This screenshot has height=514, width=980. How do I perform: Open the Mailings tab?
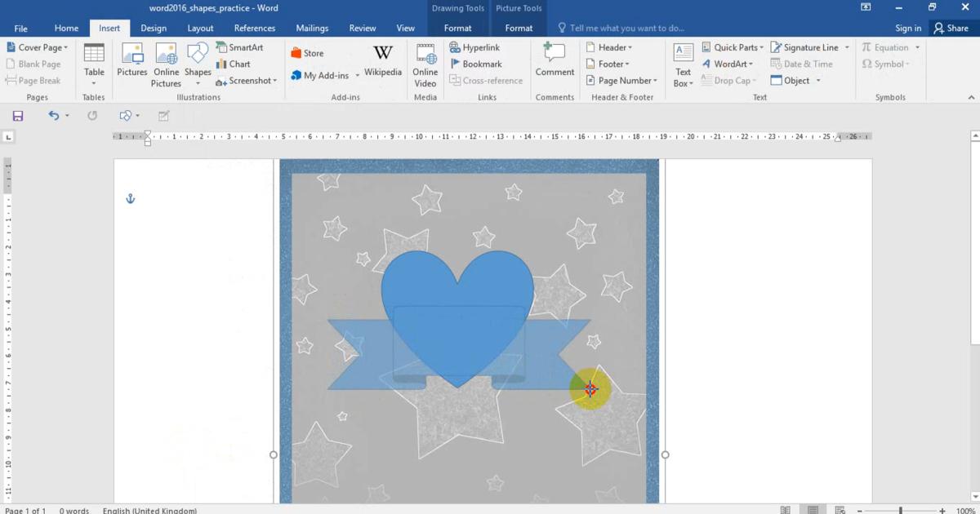tap(312, 28)
